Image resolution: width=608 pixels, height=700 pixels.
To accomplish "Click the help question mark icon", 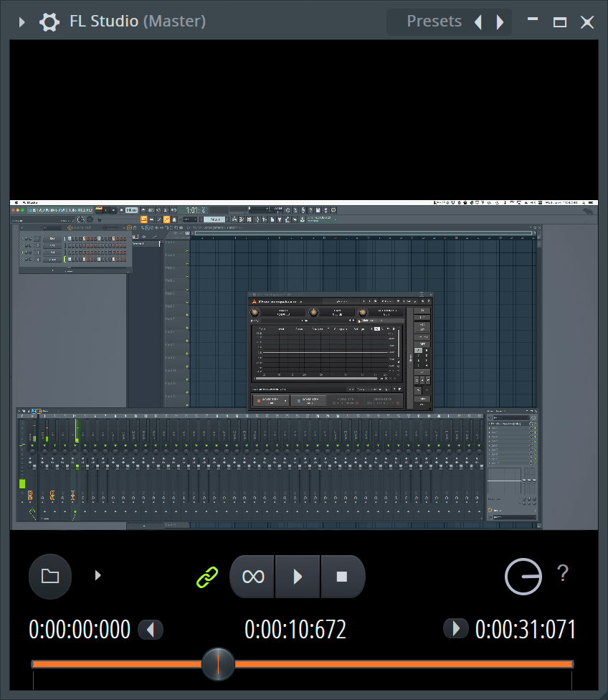I will (x=563, y=573).
